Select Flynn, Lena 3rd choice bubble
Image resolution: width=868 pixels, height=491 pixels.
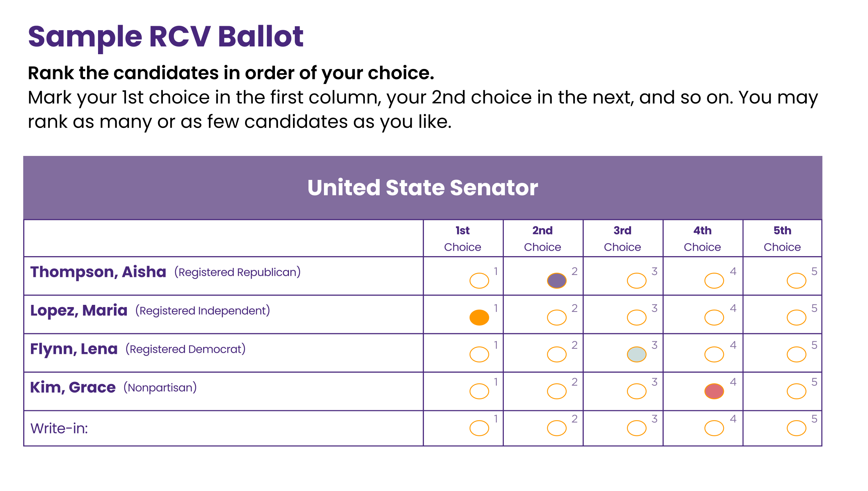pos(637,354)
